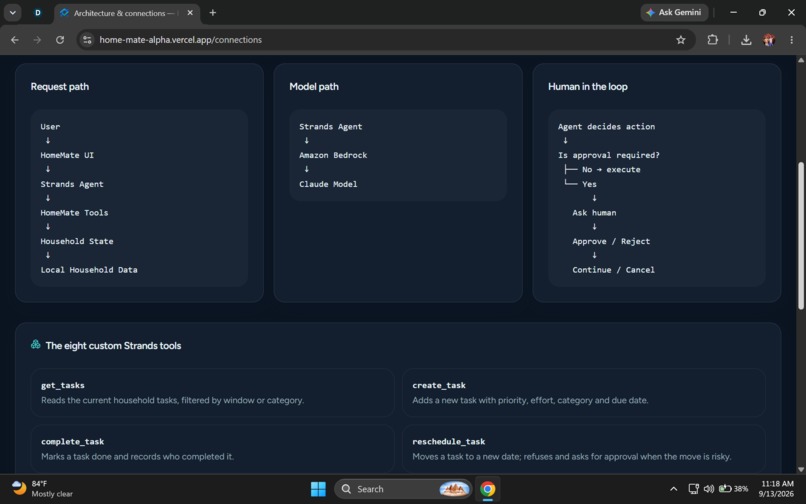The height and width of the screenshot is (504, 806).
Task: Click the Approve / Reject text
Action: pos(611,241)
